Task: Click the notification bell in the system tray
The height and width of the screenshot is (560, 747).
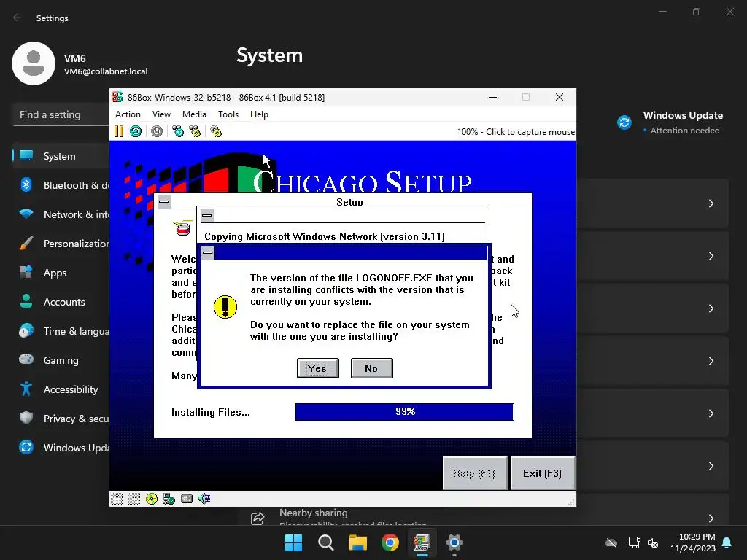Action: click(x=727, y=542)
